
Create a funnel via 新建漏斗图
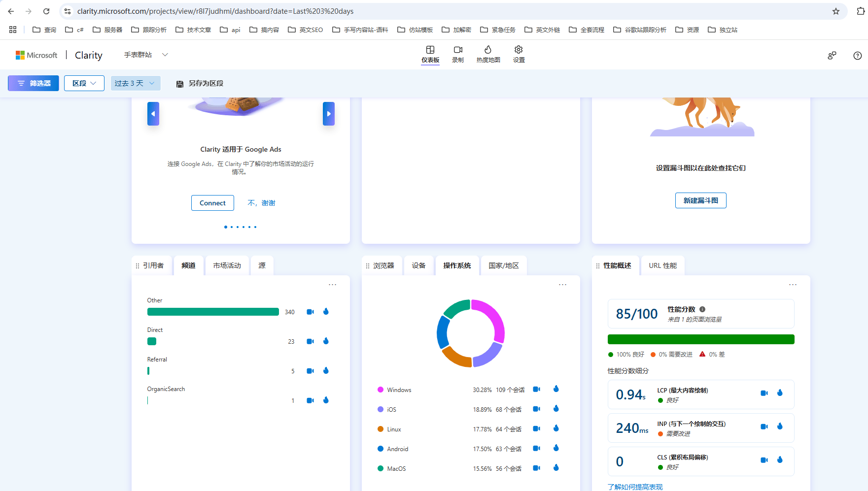point(700,200)
